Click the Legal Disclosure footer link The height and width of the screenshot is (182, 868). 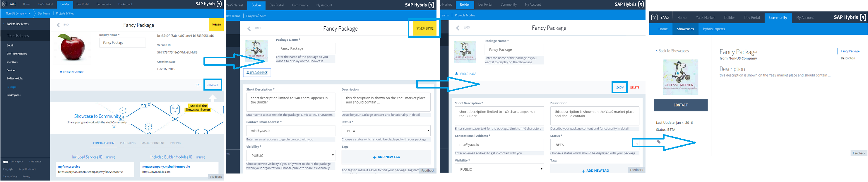(x=27, y=169)
